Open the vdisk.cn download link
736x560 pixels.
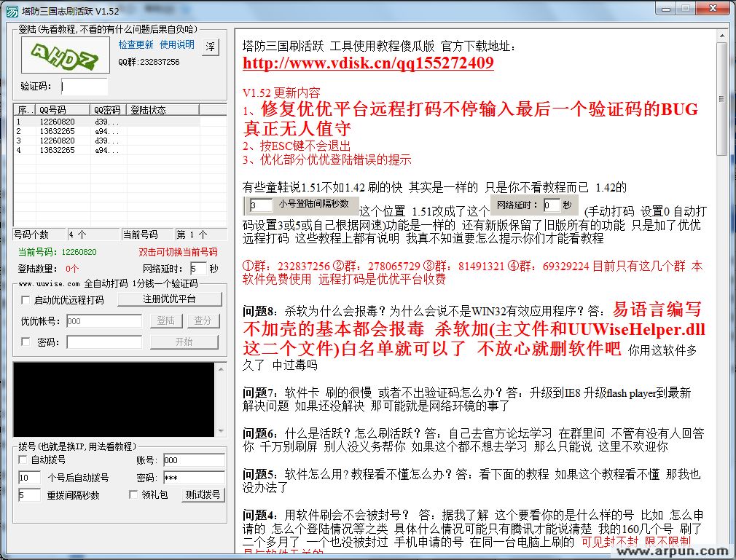coord(368,63)
